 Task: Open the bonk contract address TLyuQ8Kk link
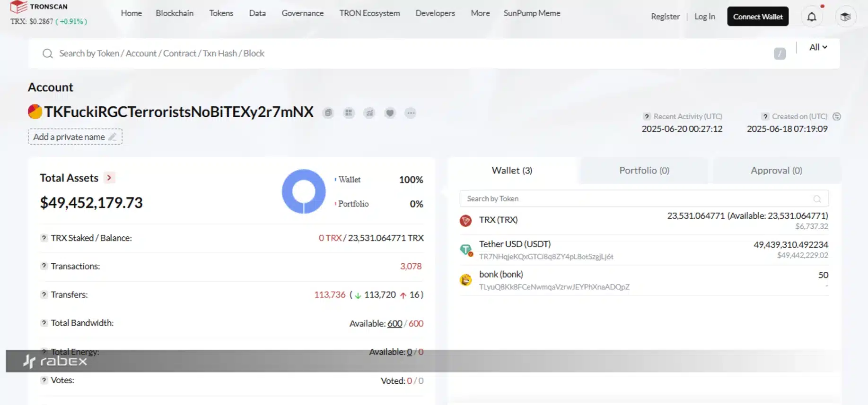coord(554,287)
